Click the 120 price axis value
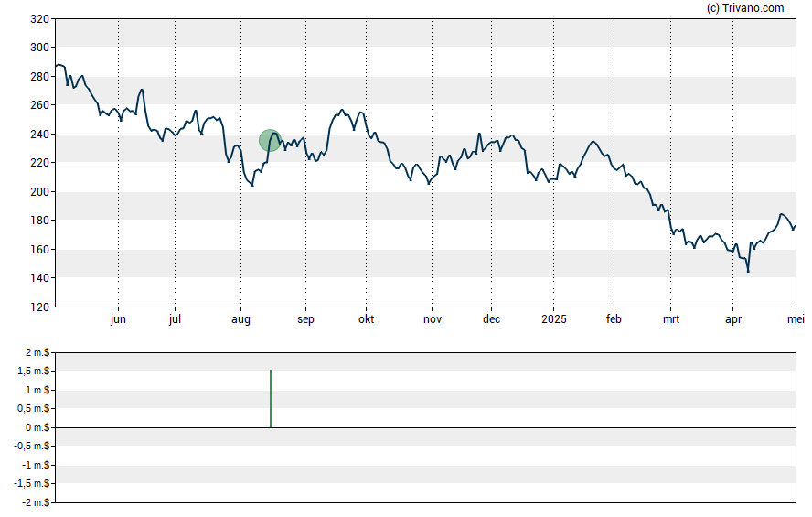The width and height of the screenshot is (812, 517). (x=40, y=307)
